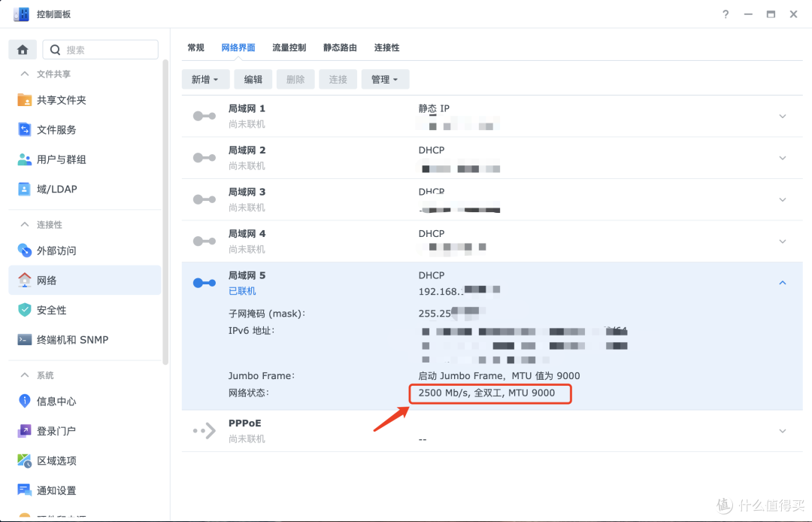Image resolution: width=812 pixels, height=522 pixels.
Task: Click the 区域选项 icon
Action: pos(24,460)
